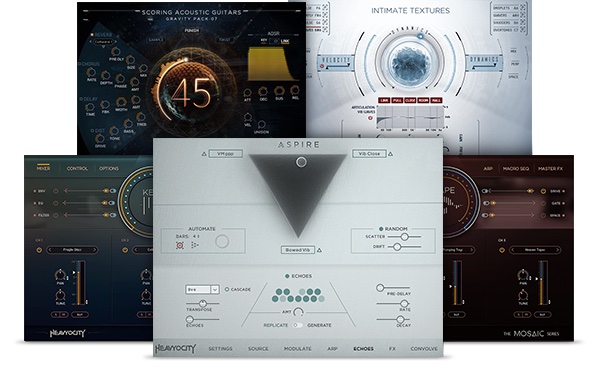The width and height of the screenshot is (599, 387).
Task: Click the Punish button
Action: (191, 31)
